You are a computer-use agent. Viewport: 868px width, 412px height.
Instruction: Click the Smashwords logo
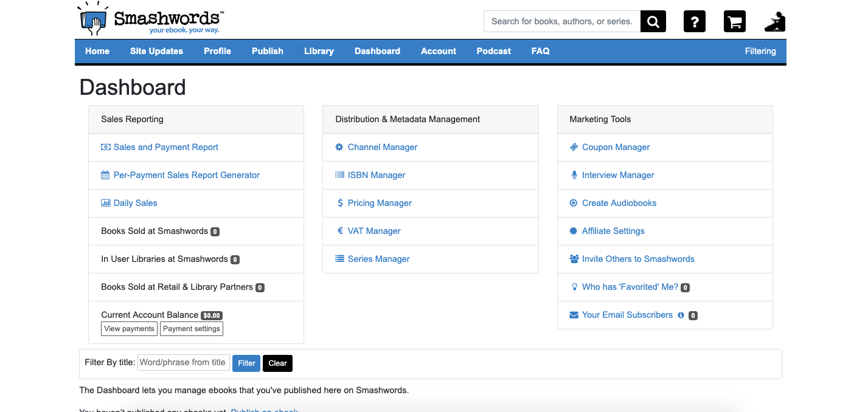tap(151, 19)
